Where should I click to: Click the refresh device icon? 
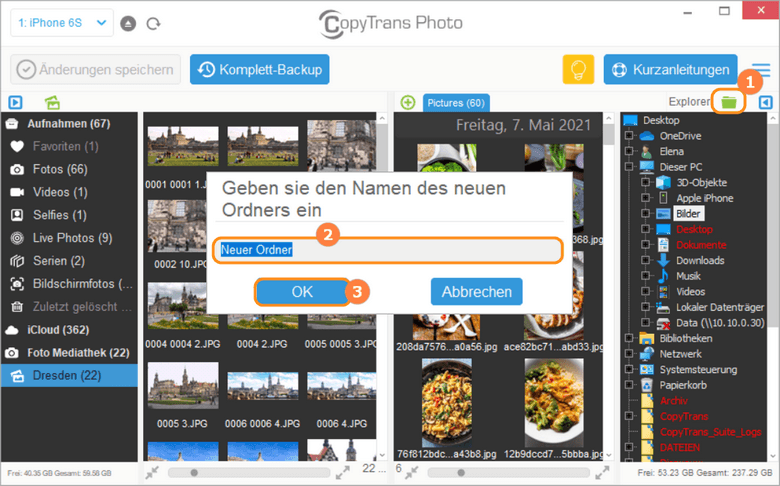click(153, 23)
